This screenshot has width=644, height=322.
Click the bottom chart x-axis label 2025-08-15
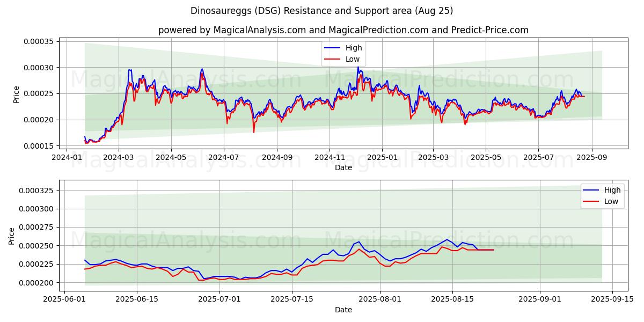pyautogui.click(x=452, y=300)
